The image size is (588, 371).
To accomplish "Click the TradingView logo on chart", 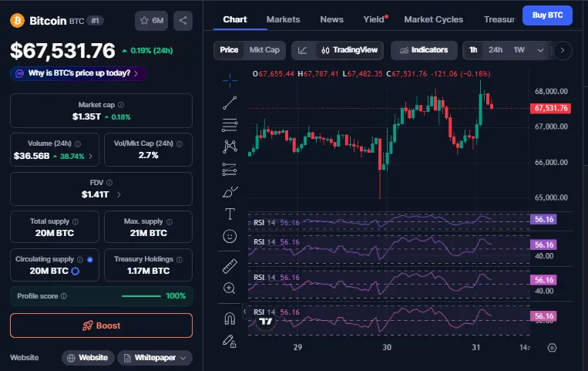I will click(266, 322).
